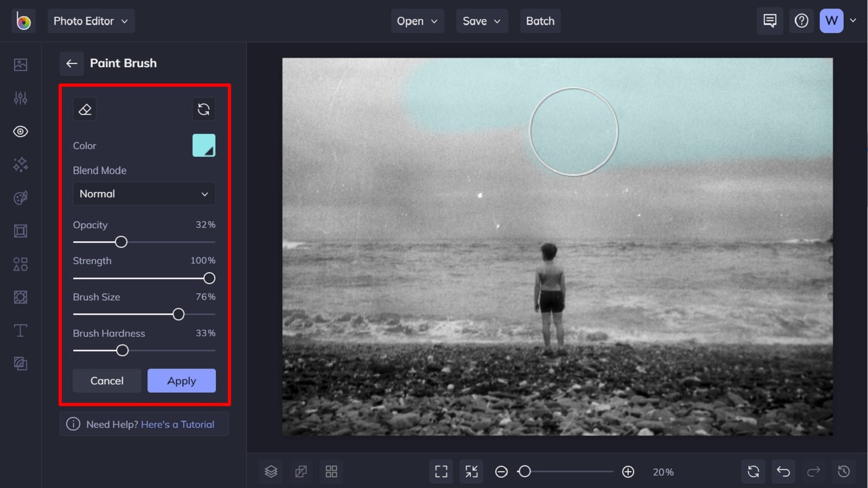Apply the Paint Brush changes
This screenshot has width=868, height=488.
[x=181, y=380]
